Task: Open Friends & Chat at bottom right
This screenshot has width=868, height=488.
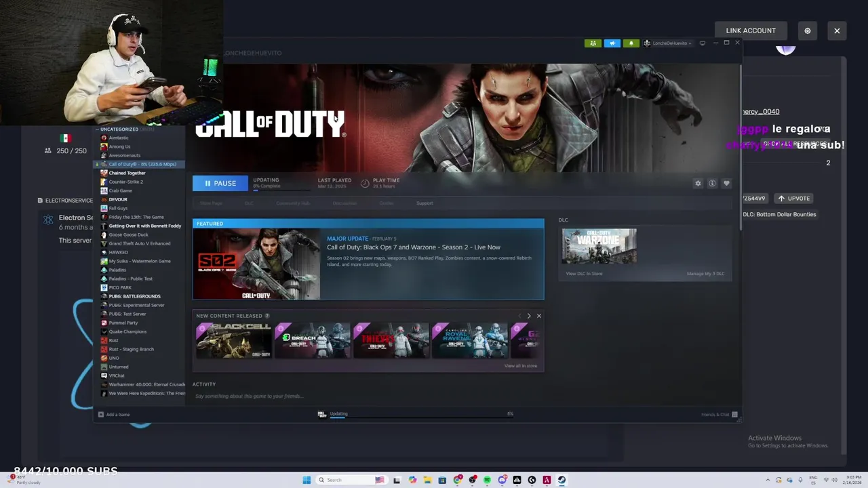Action: [719, 414]
